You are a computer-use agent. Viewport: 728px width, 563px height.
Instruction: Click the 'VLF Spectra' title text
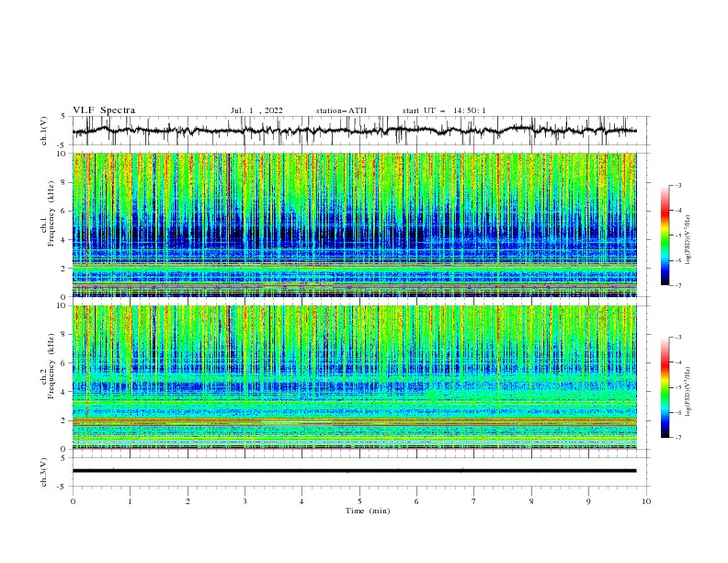coord(104,110)
